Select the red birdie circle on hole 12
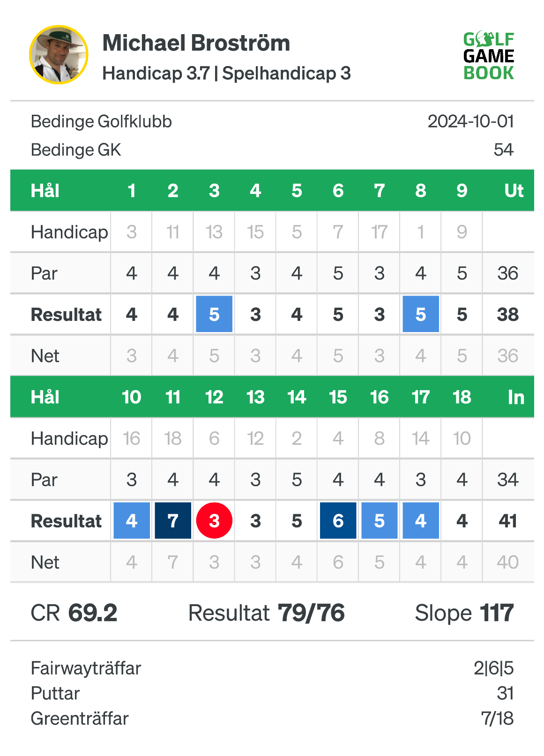544x756 pixels. point(214,520)
